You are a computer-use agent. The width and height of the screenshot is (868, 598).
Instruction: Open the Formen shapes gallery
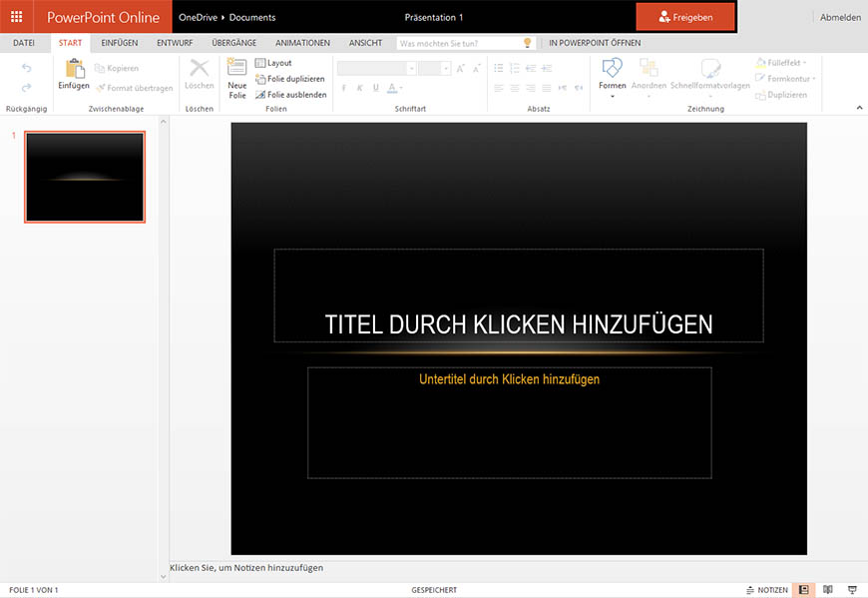click(x=613, y=78)
